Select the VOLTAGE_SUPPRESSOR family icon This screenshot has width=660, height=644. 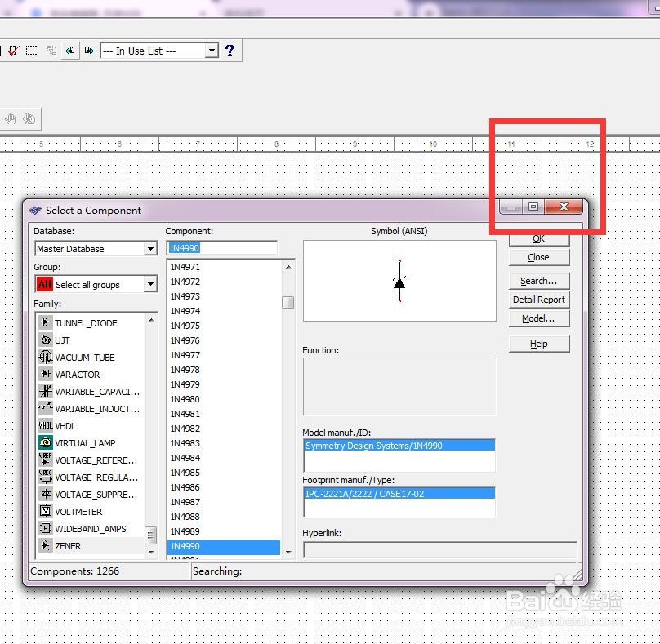click(x=46, y=495)
